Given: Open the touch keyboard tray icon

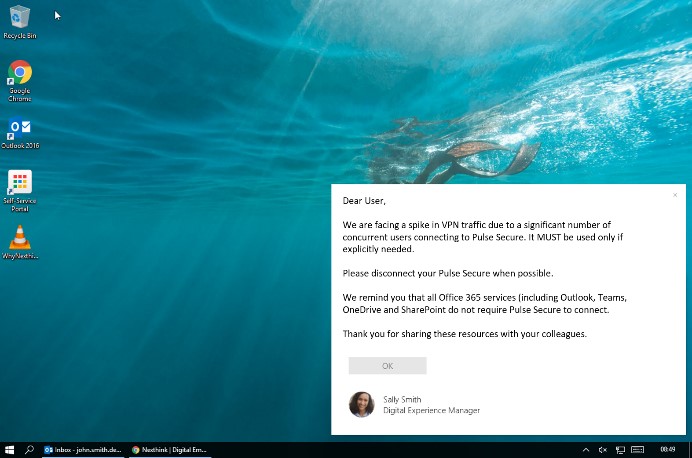Looking at the screenshot, I should pos(638,450).
